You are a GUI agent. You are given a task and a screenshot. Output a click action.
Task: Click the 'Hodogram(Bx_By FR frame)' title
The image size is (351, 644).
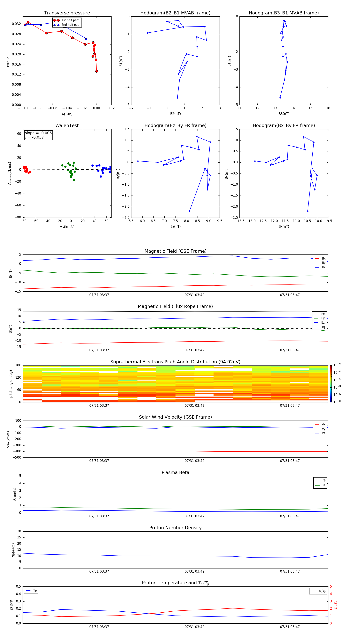pos(284,125)
